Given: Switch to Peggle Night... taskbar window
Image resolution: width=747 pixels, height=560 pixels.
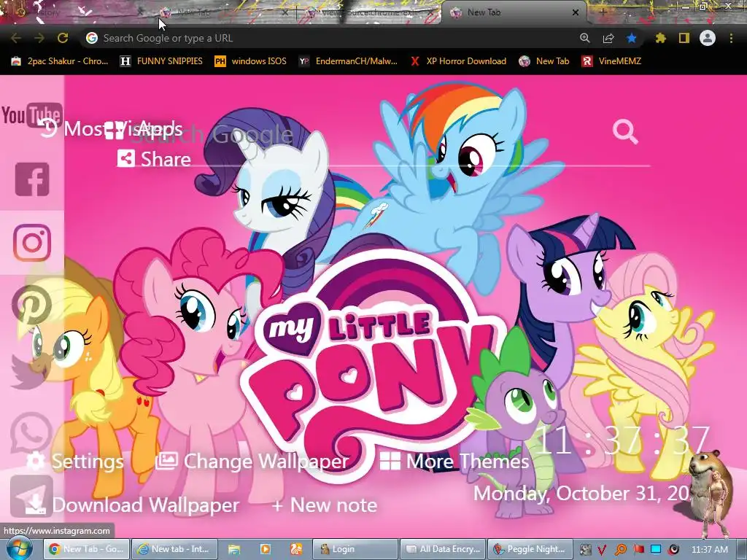Looking at the screenshot, I should point(530,549).
